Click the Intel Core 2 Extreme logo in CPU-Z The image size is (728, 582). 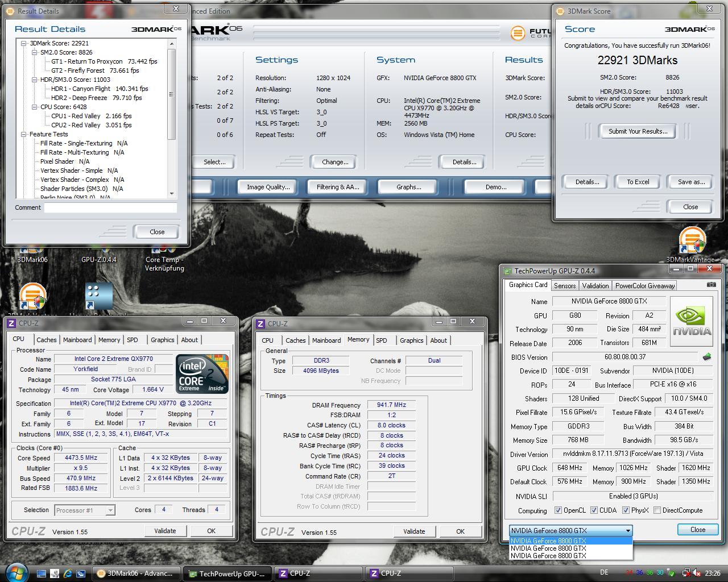(202, 373)
